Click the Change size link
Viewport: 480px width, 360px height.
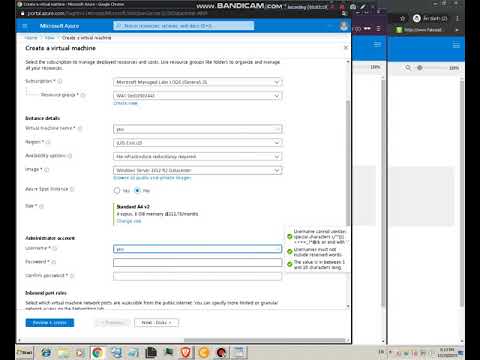tap(129, 221)
